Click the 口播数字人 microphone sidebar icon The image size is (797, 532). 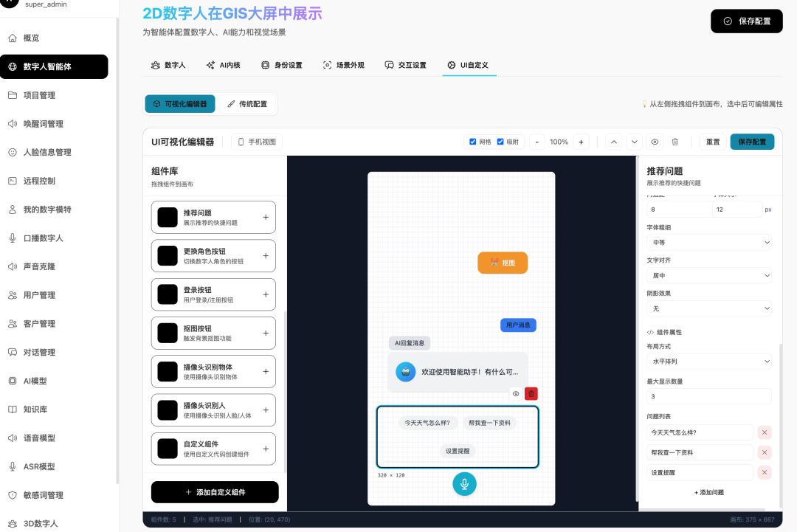click(x=13, y=238)
